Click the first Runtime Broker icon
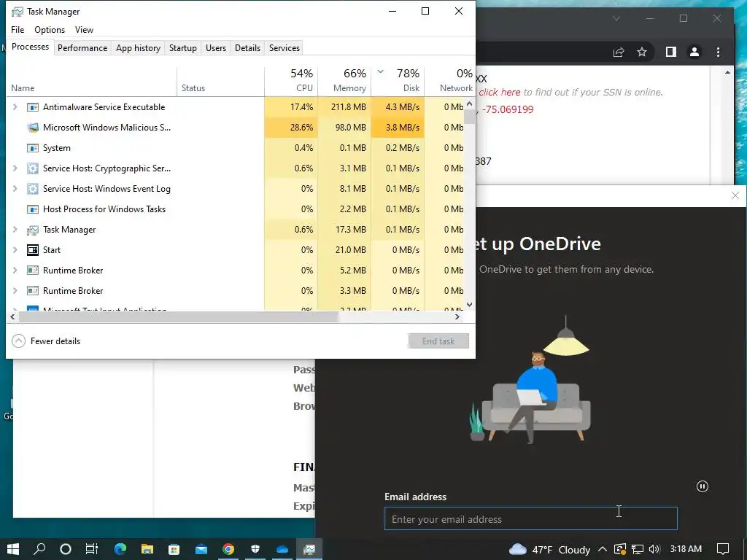The image size is (747, 560). coord(32,271)
